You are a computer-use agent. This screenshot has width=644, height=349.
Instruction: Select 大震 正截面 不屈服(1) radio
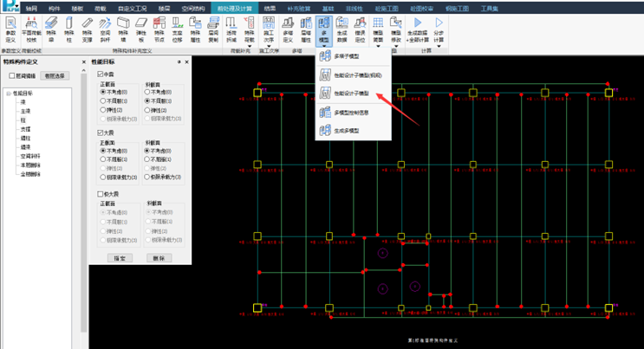[103, 159]
